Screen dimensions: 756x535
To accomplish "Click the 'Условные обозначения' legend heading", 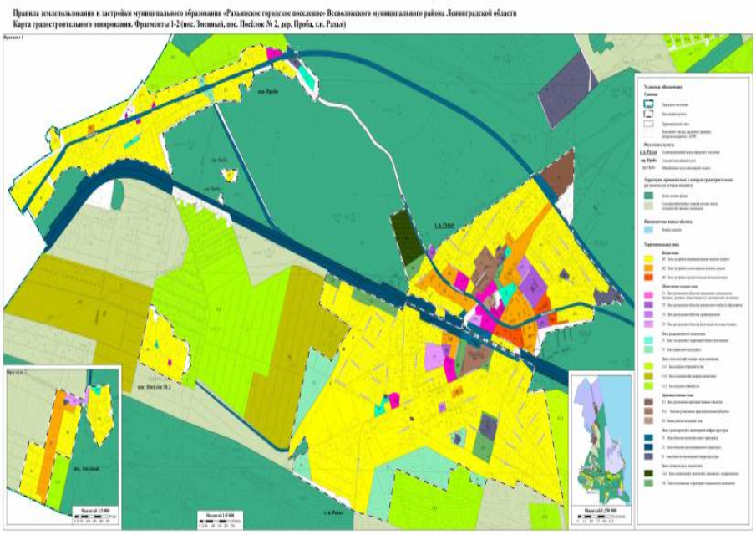I will 664,87.
